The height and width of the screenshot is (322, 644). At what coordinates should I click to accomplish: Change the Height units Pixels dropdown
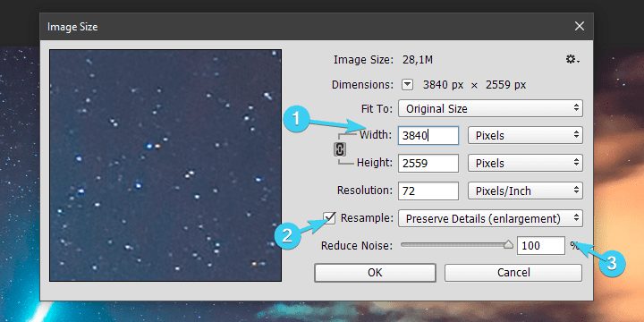click(x=525, y=163)
